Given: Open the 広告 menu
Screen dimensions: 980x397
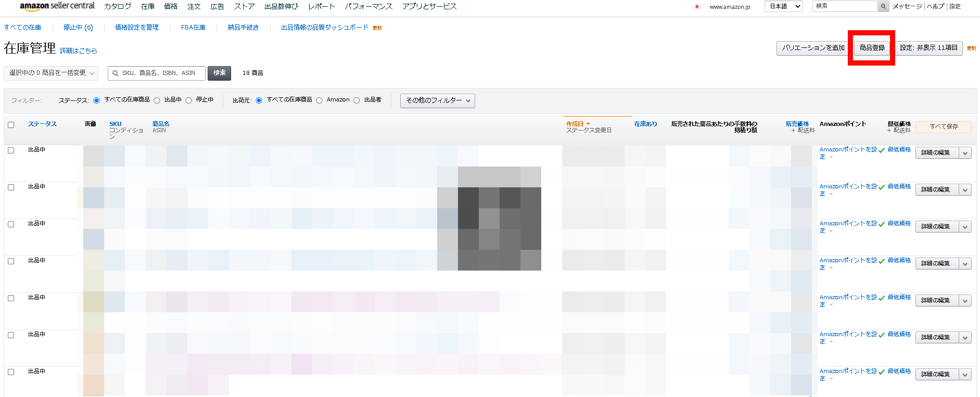Looking at the screenshot, I should (218, 6).
